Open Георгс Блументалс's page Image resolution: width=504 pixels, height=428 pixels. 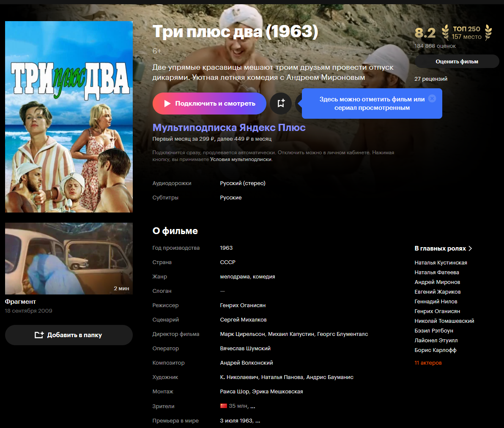point(342,334)
